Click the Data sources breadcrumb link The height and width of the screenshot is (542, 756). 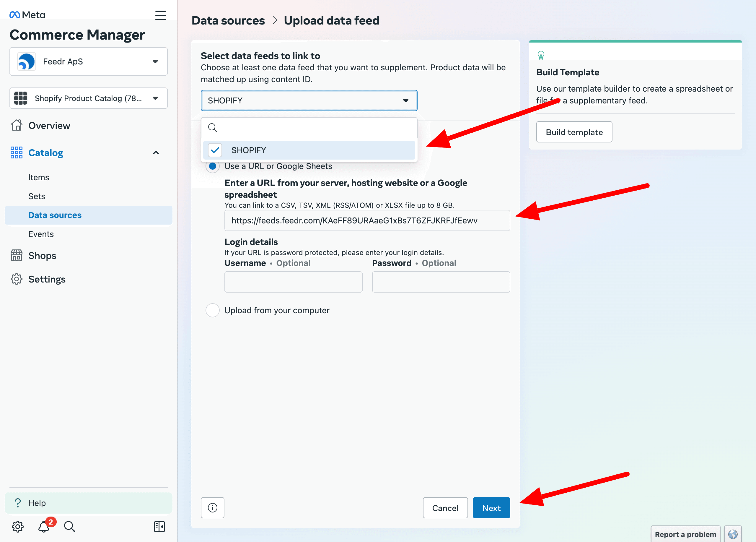[228, 21]
